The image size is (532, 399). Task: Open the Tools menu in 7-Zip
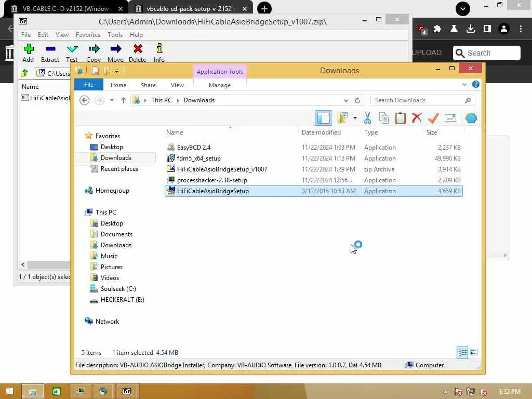tap(115, 35)
